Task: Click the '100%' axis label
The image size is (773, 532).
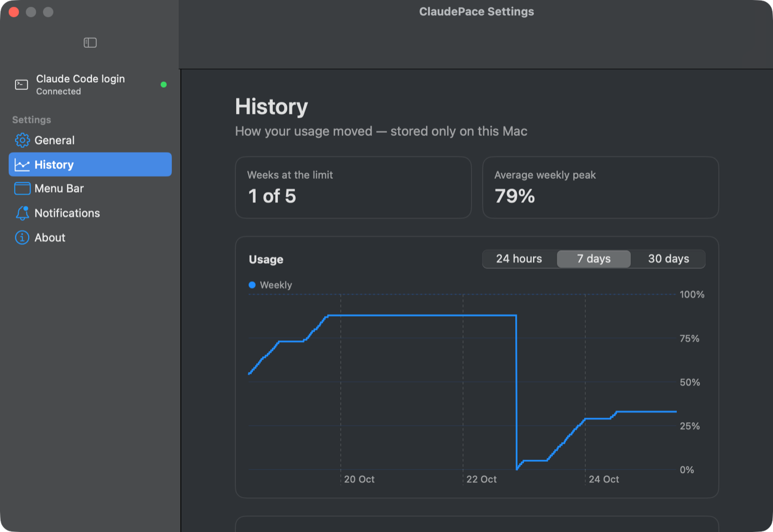Action: (x=692, y=295)
